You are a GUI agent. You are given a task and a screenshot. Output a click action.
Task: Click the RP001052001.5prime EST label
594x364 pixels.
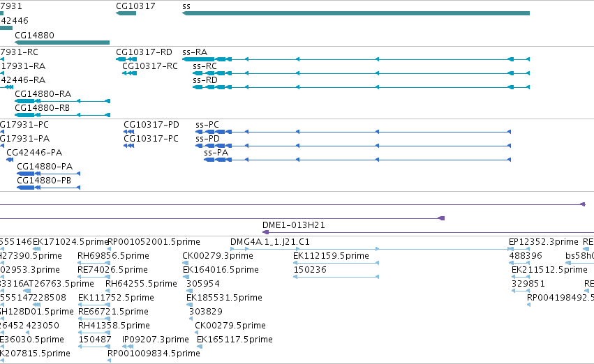tap(154, 242)
